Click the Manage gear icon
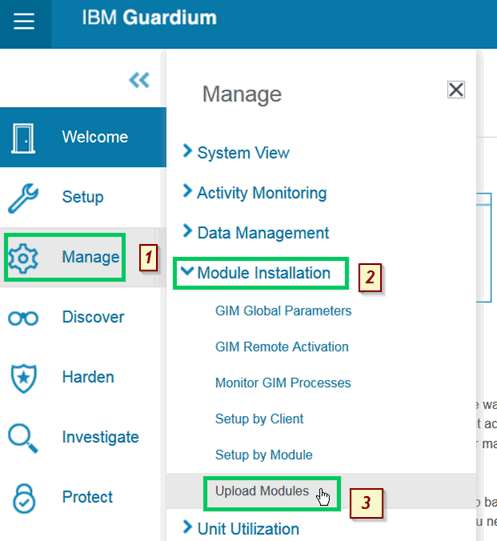Screen dimensions: 497x541 23,258
